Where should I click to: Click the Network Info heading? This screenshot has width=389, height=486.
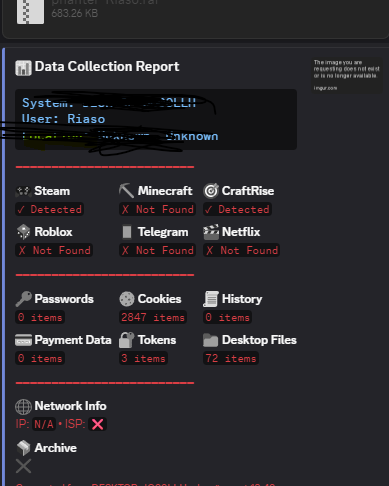coord(70,406)
